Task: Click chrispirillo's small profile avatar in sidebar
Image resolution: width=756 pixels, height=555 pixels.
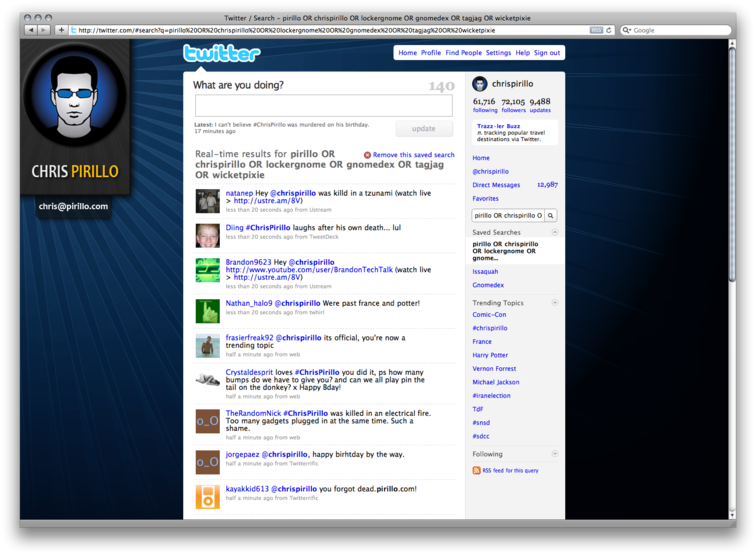Action: pyautogui.click(x=480, y=84)
